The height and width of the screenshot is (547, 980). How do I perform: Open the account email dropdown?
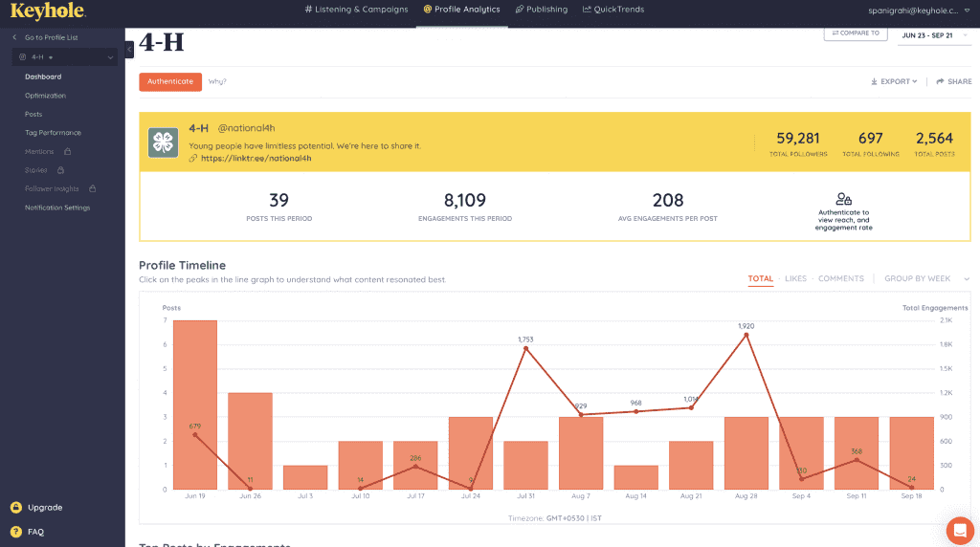tap(919, 10)
